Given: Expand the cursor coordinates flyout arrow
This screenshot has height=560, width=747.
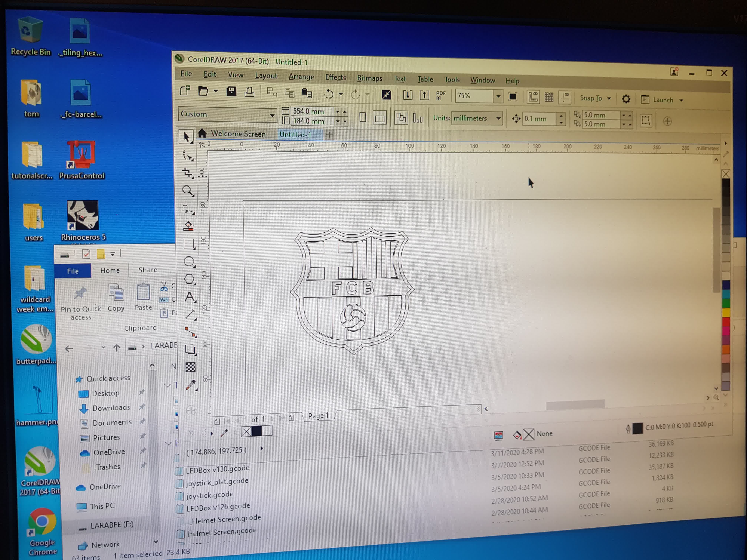Looking at the screenshot, I should point(262,449).
